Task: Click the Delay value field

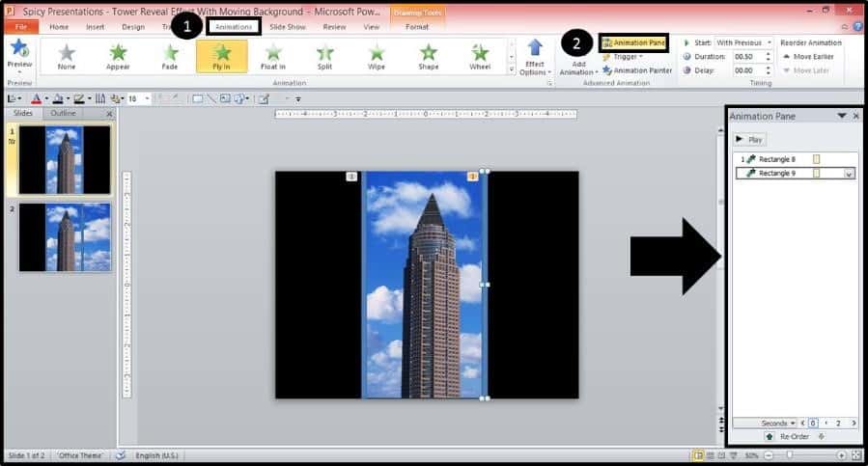Action: (747, 70)
